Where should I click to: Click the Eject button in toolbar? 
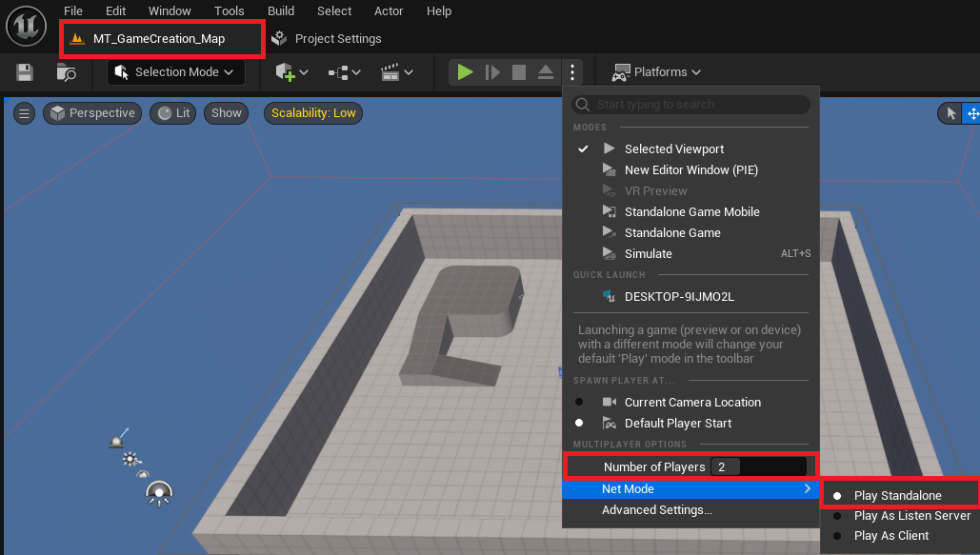(x=546, y=72)
